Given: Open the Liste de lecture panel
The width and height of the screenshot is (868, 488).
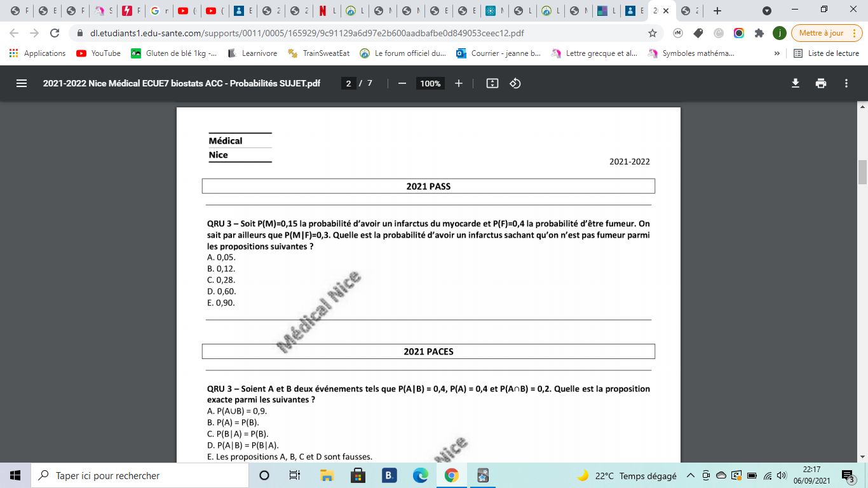Looking at the screenshot, I should pos(826,53).
